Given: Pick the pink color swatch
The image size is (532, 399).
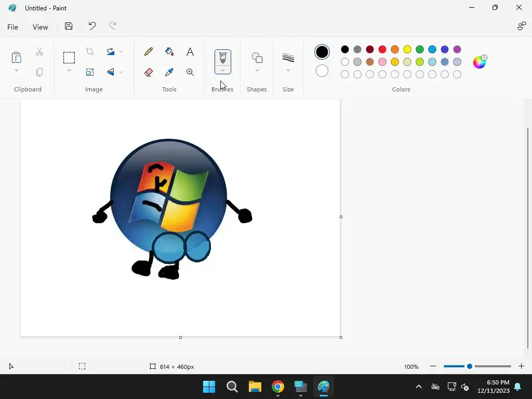Looking at the screenshot, I should 382,62.
